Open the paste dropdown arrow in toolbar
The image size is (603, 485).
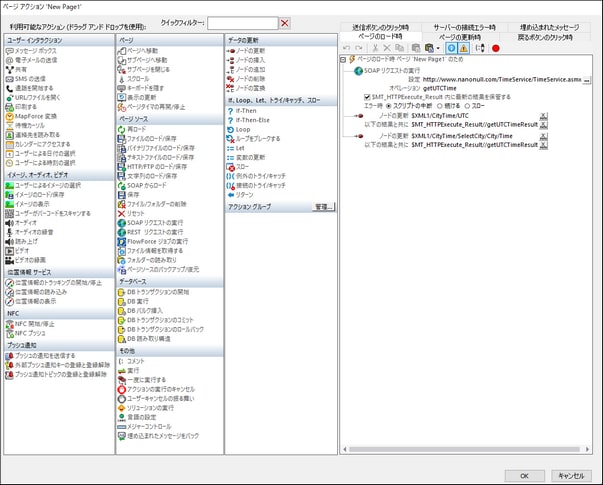pos(439,47)
